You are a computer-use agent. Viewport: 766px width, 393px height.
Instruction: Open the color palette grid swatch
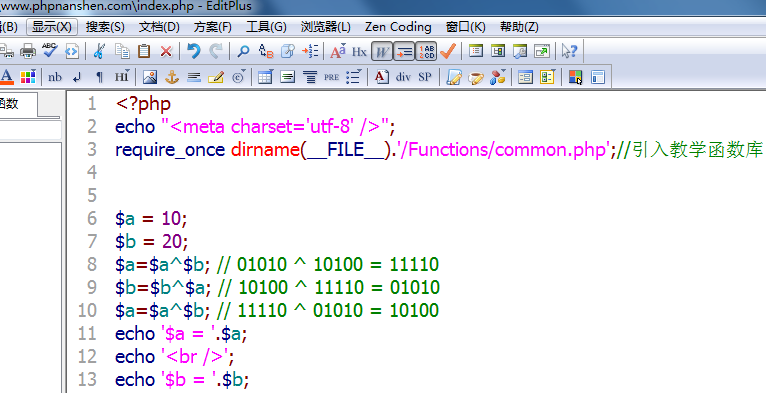click(28, 77)
